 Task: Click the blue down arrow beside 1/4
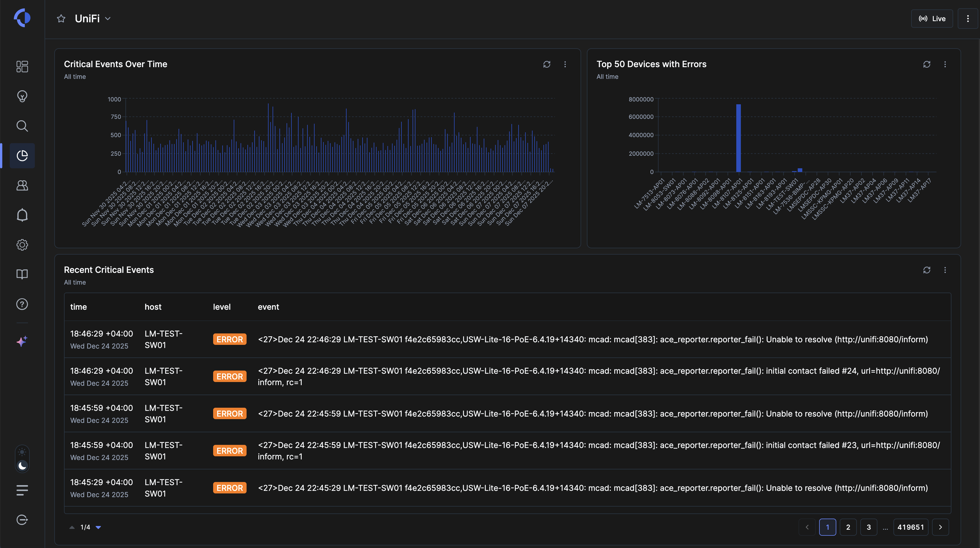pos(98,527)
